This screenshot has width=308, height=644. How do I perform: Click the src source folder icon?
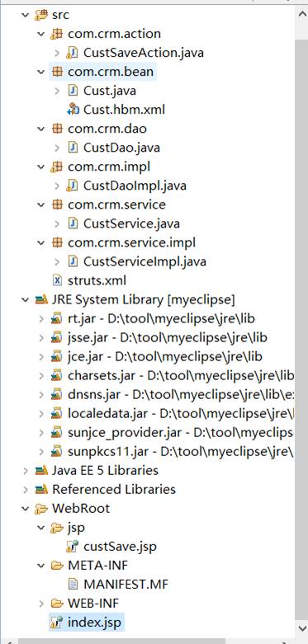pos(41,15)
